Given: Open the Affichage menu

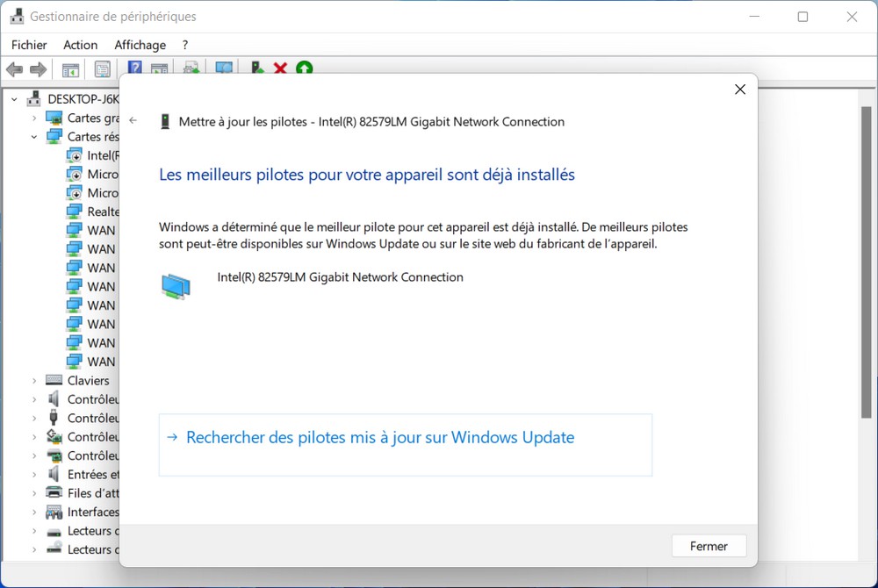Looking at the screenshot, I should 140,45.
